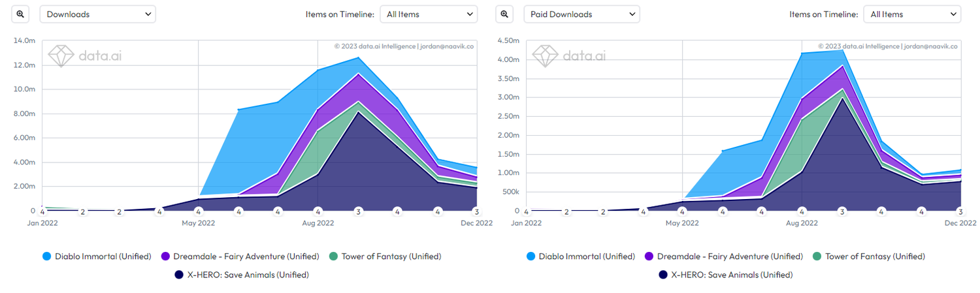This screenshot has width=980, height=293.
Task: Click the 500k y-axis label on Paid Downloads chart
Action: click(510, 192)
